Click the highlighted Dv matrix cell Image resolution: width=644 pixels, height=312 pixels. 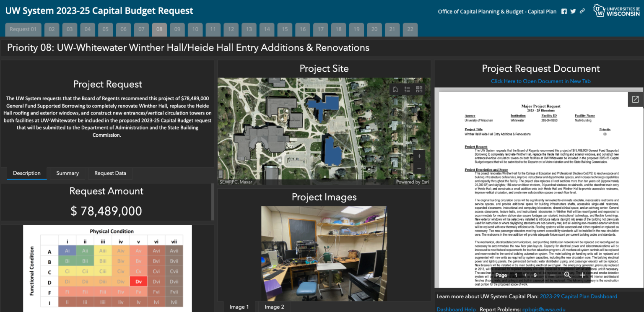point(139,282)
